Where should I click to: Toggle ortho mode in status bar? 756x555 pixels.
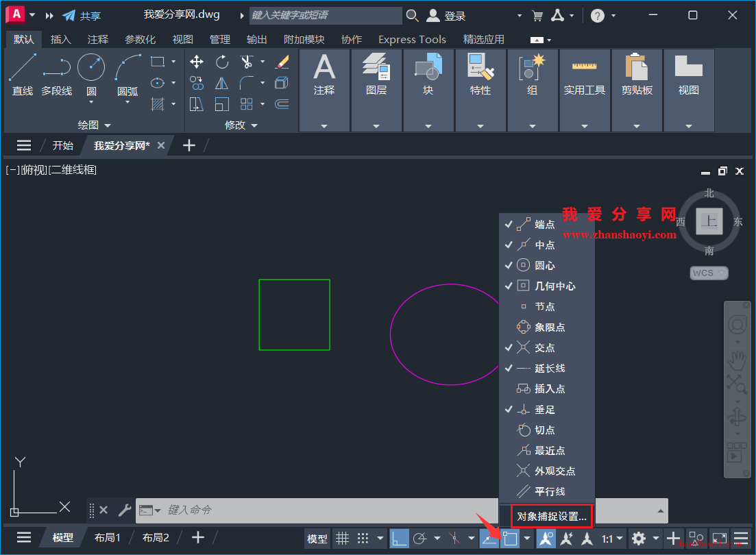pos(399,538)
